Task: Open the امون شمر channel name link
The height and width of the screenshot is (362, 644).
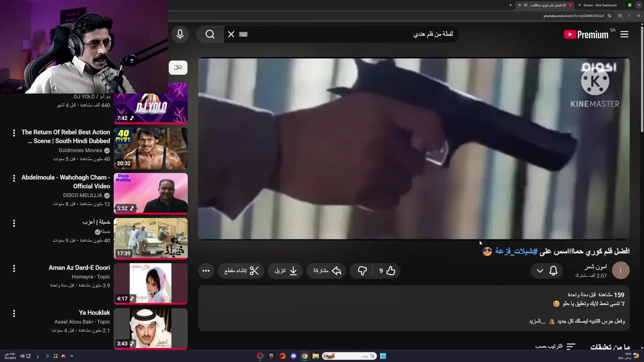Action: pyautogui.click(x=596, y=267)
